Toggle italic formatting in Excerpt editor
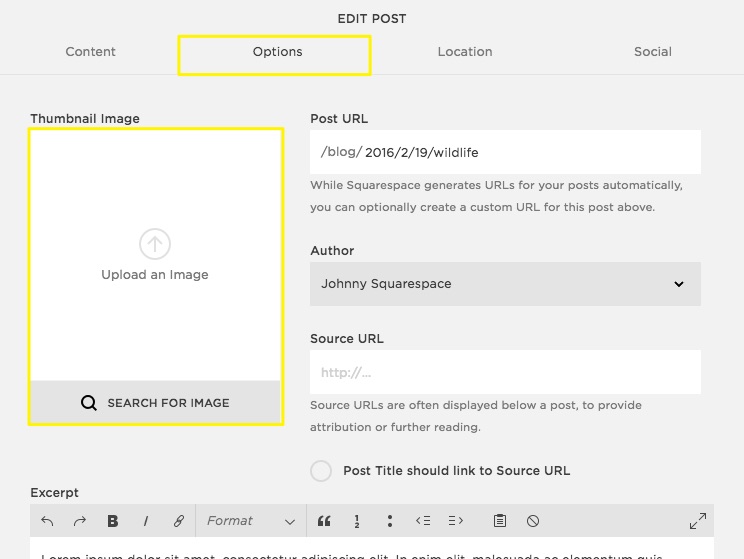The height and width of the screenshot is (559, 744). click(x=146, y=521)
